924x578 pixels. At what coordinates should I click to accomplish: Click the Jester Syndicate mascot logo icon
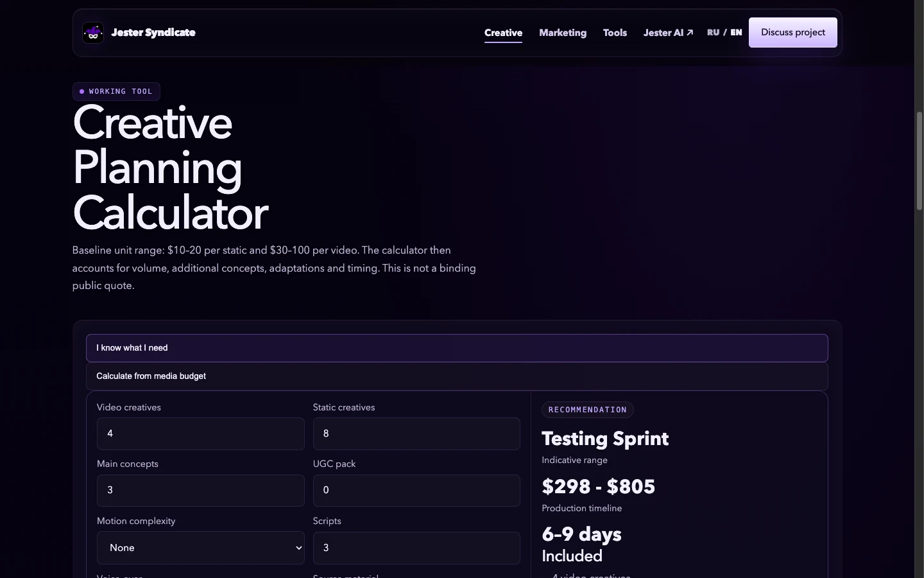(x=93, y=33)
